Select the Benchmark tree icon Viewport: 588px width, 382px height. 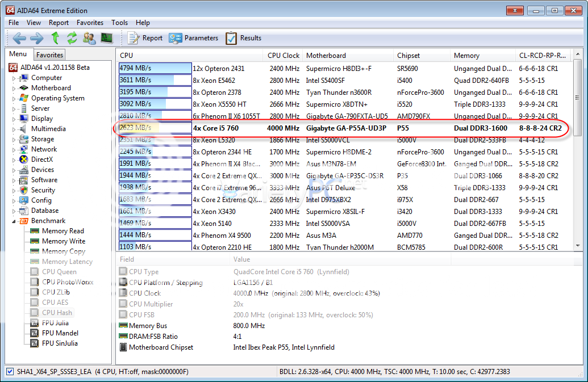pos(24,221)
